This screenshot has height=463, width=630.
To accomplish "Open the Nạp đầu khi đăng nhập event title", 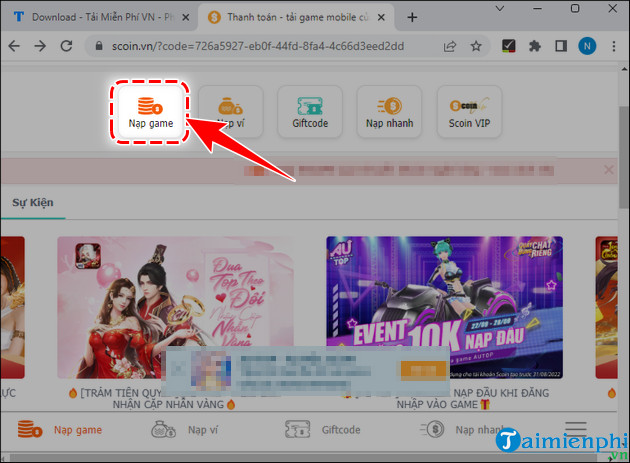I will (444, 399).
